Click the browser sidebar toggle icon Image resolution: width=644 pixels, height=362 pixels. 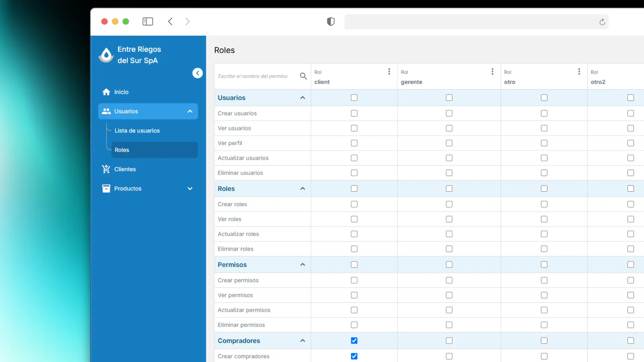point(148,21)
